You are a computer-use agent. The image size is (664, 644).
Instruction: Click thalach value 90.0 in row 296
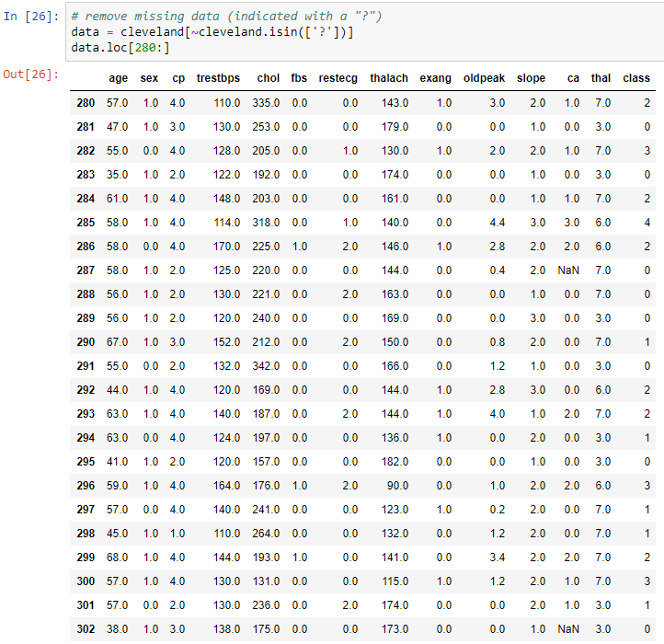click(397, 486)
